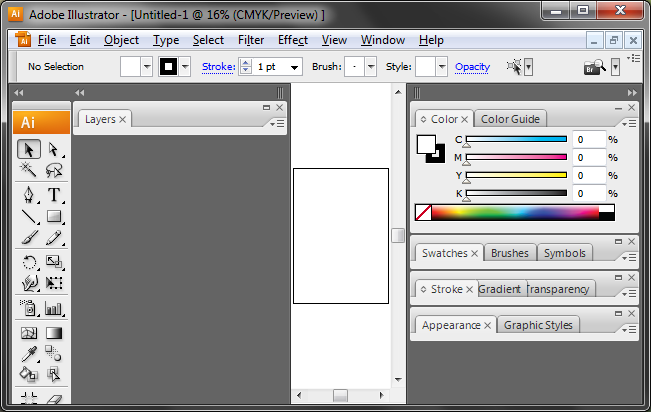Image resolution: width=651 pixels, height=412 pixels.
Task: Click the Select Similar Objects icon
Action: tap(514, 67)
